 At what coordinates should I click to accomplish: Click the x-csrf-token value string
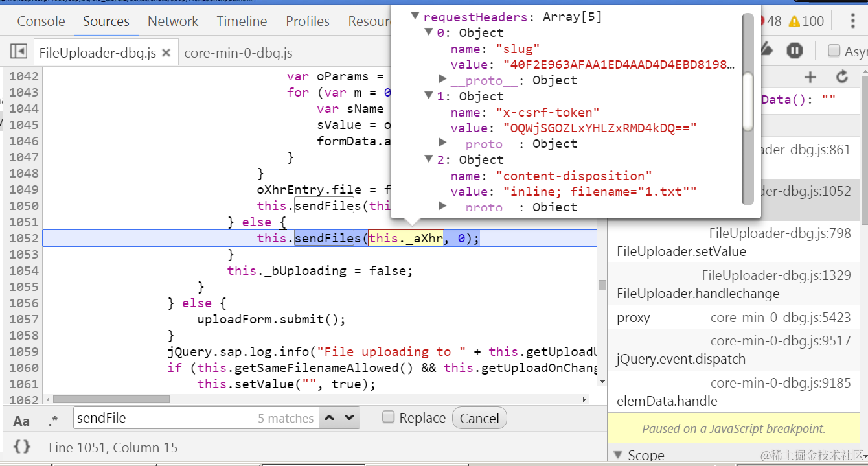(x=600, y=128)
